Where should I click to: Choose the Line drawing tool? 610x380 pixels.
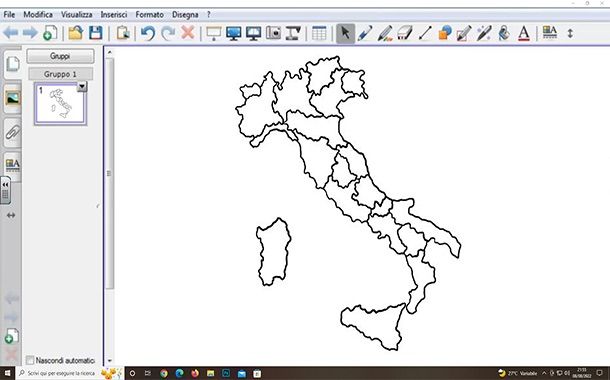tap(425, 33)
